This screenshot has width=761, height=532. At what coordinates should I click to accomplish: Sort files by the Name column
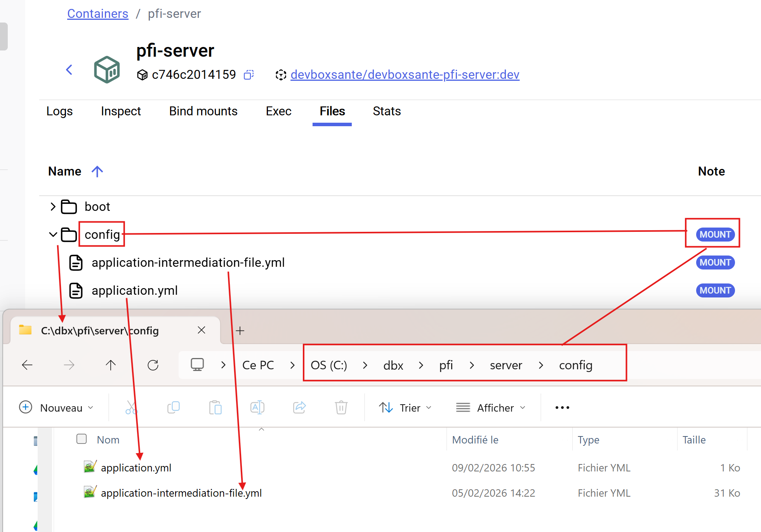tap(65, 171)
